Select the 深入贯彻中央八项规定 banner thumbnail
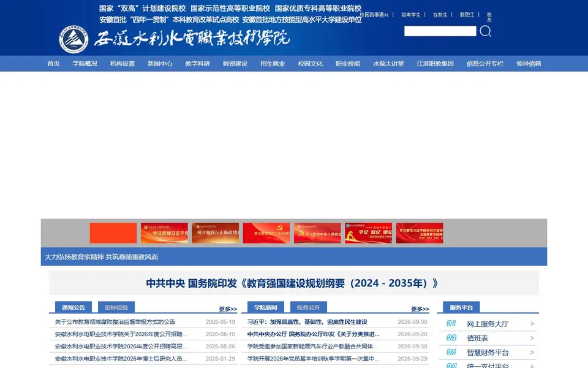 [317, 233]
